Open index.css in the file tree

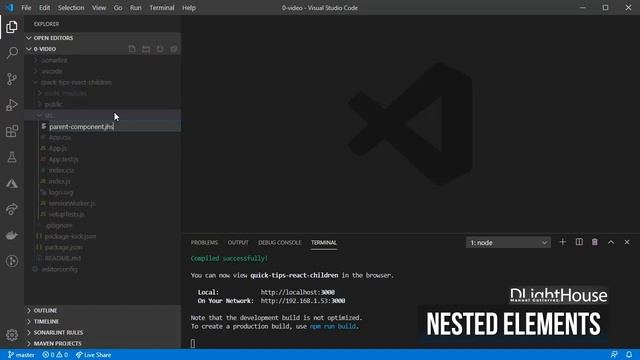pos(102,171)
